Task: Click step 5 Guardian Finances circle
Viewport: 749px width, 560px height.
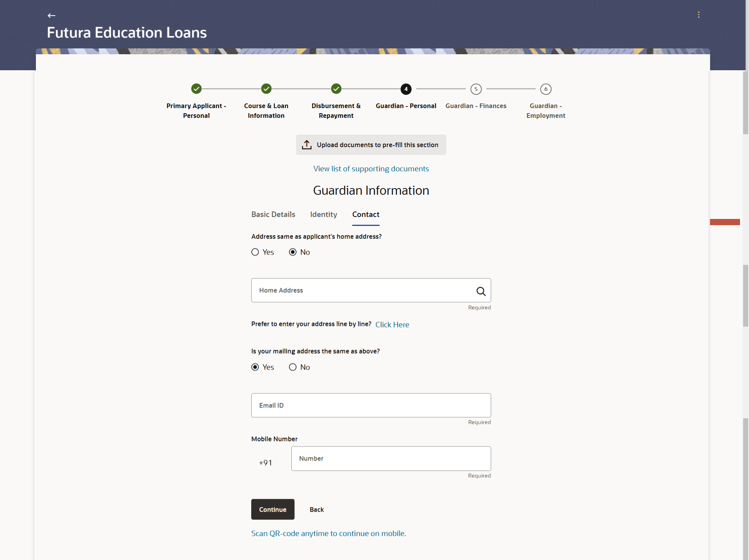Action: tap(476, 89)
